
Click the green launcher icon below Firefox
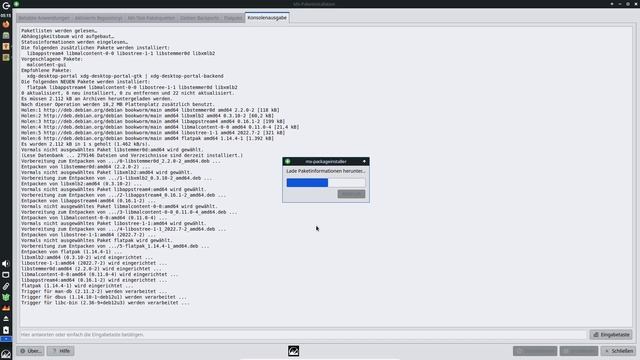[x=6, y=36]
